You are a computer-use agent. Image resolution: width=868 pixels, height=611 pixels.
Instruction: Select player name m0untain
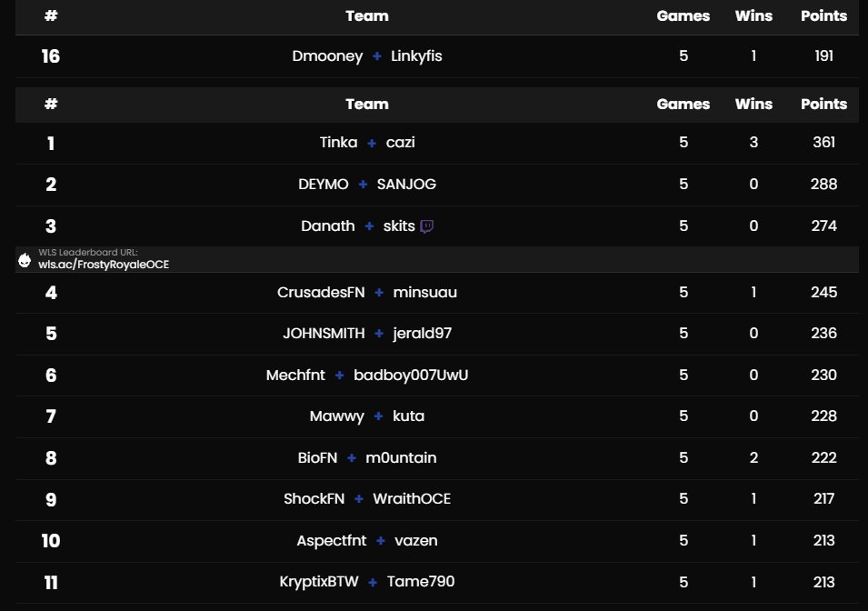[402, 457]
